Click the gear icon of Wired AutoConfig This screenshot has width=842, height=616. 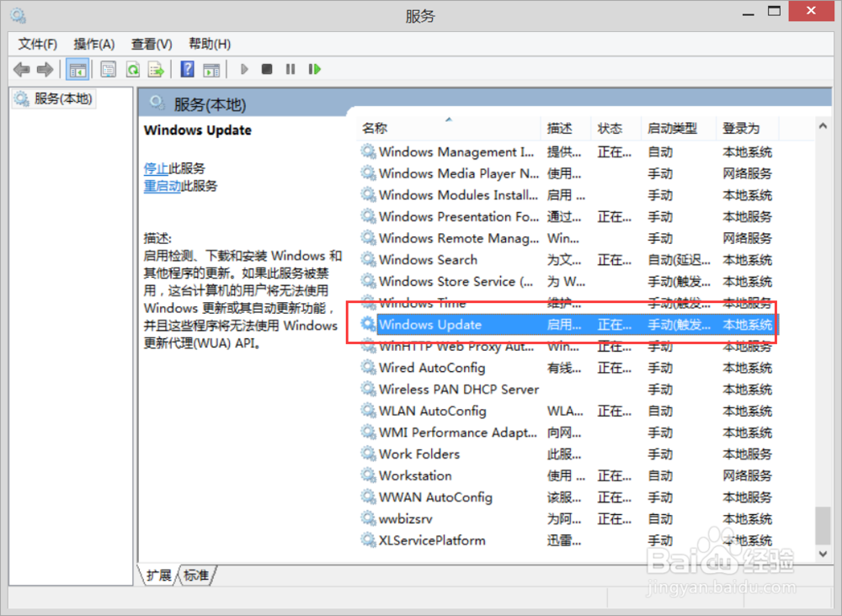tap(369, 368)
